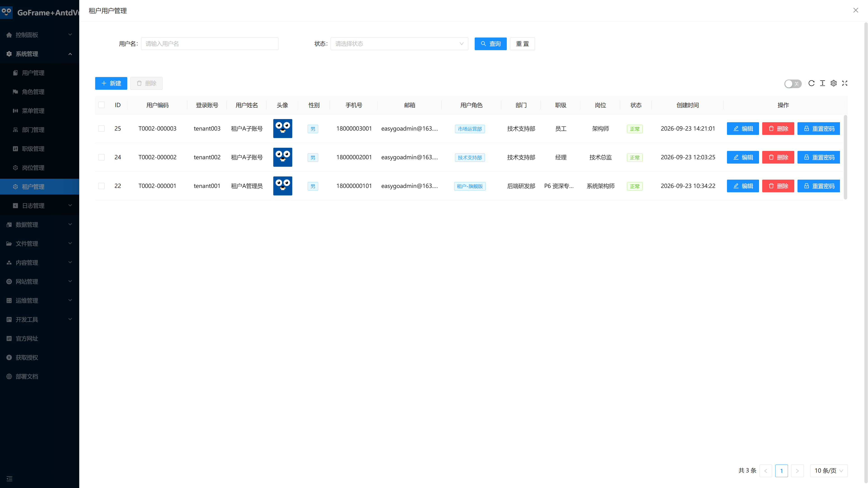Click tenant003 avatar image
868x488 pixels.
click(283, 129)
